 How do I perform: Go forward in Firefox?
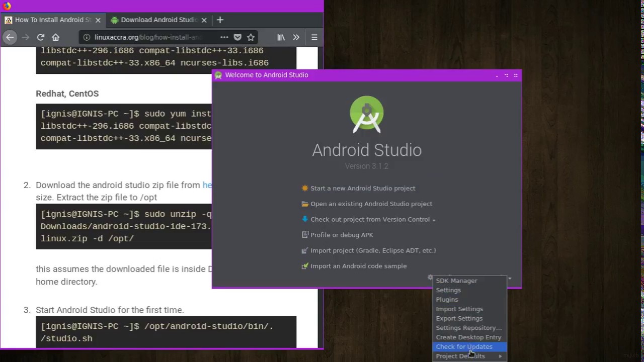coord(25,37)
